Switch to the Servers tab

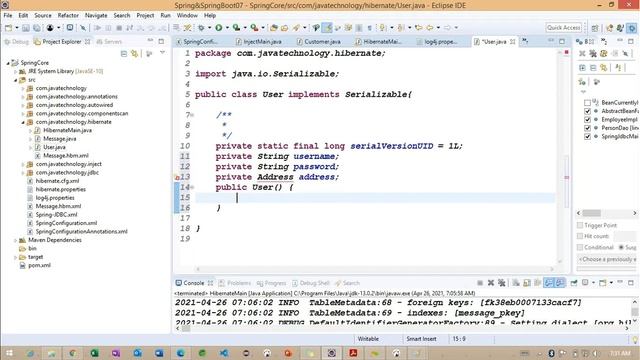pos(109,42)
